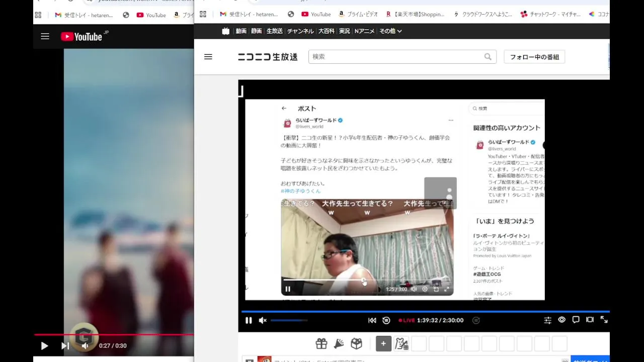Image resolution: width=644 pixels, height=362 pixels.
Task: Open comment panel speech-bubble icon
Action: 576,320
